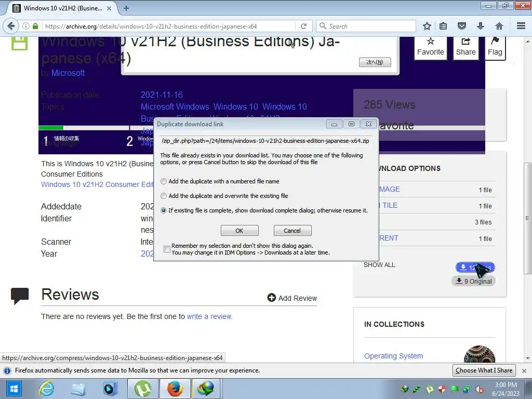Go to the Firefox home page icon

tap(499, 26)
